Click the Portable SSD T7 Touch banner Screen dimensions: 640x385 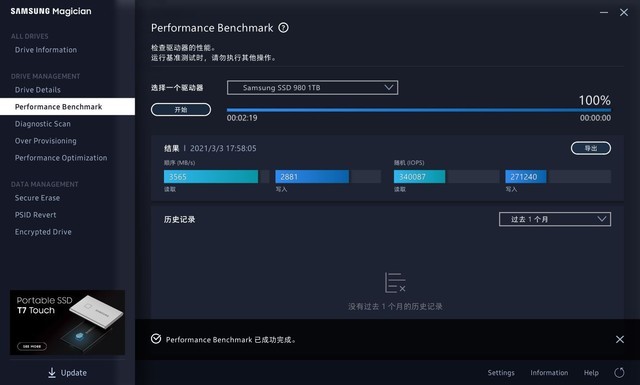coord(67,322)
